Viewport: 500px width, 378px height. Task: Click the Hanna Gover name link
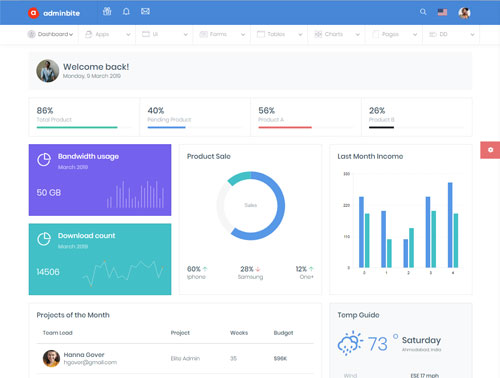[84, 355]
